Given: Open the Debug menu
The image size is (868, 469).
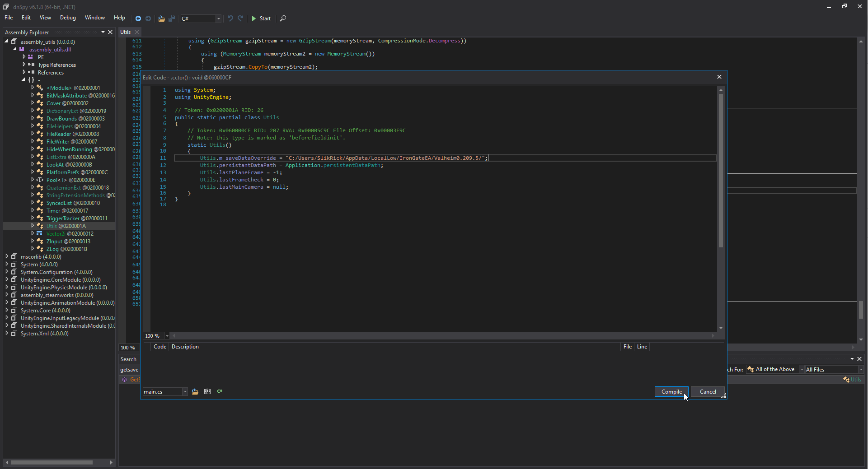Looking at the screenshot, I should (68, 18).
